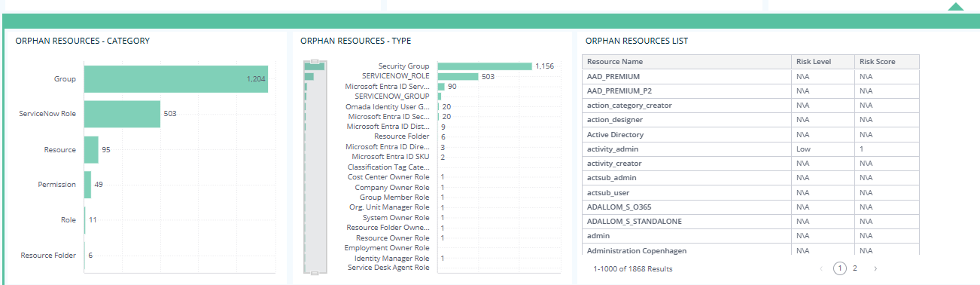Image resolution: width=980 pixels, height=285 pixels.
Task: Select page 1 of results list
Action: click(839, 268)
